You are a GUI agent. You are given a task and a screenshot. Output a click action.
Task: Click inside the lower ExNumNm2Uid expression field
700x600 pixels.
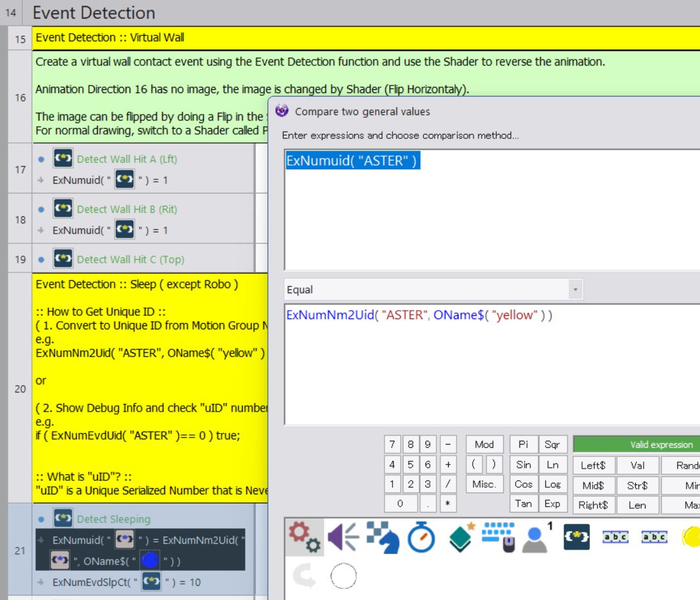pos(492,369)
